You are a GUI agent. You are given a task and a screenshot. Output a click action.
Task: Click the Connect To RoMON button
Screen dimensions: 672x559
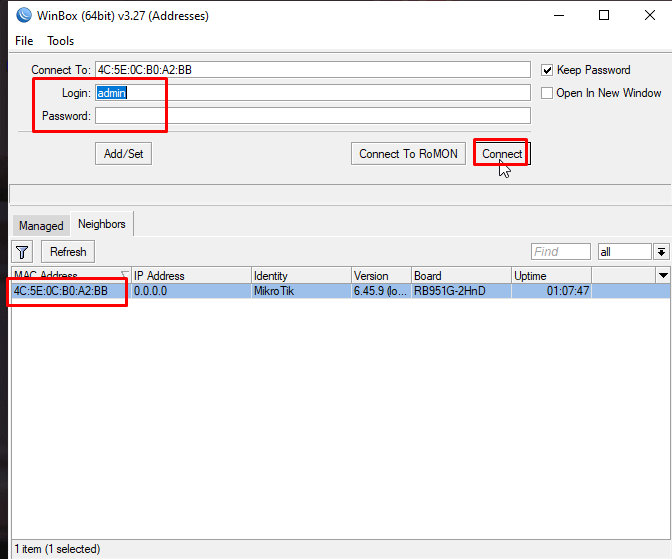pos(408,153)
